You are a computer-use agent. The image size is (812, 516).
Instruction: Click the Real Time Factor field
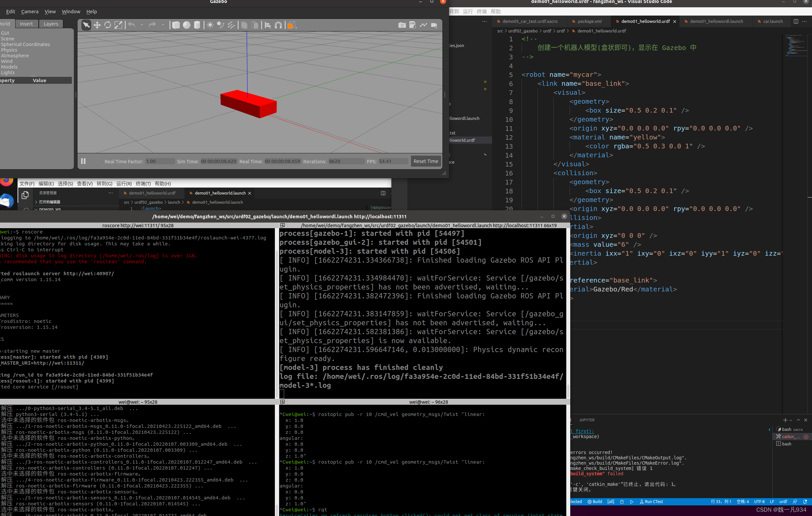[160, 161]
